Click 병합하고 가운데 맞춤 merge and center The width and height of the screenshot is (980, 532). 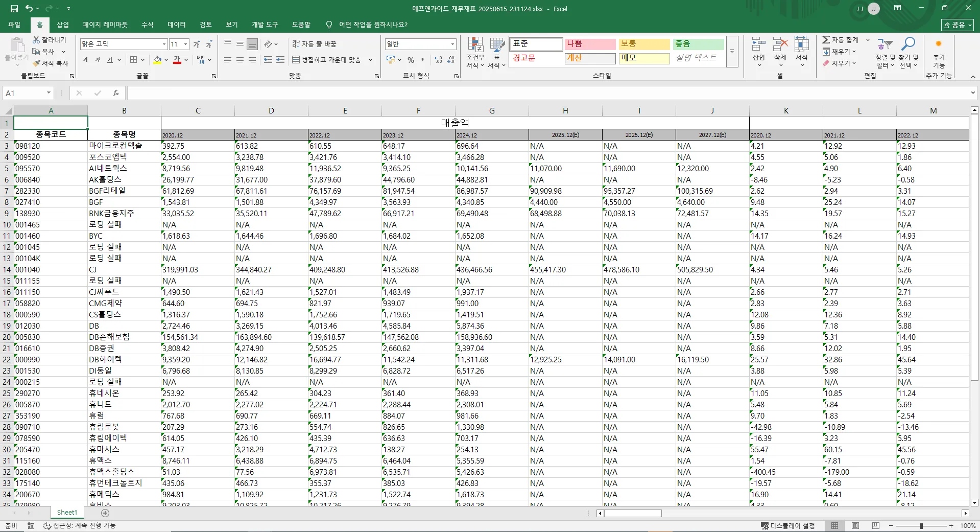[x=327, y=60]
